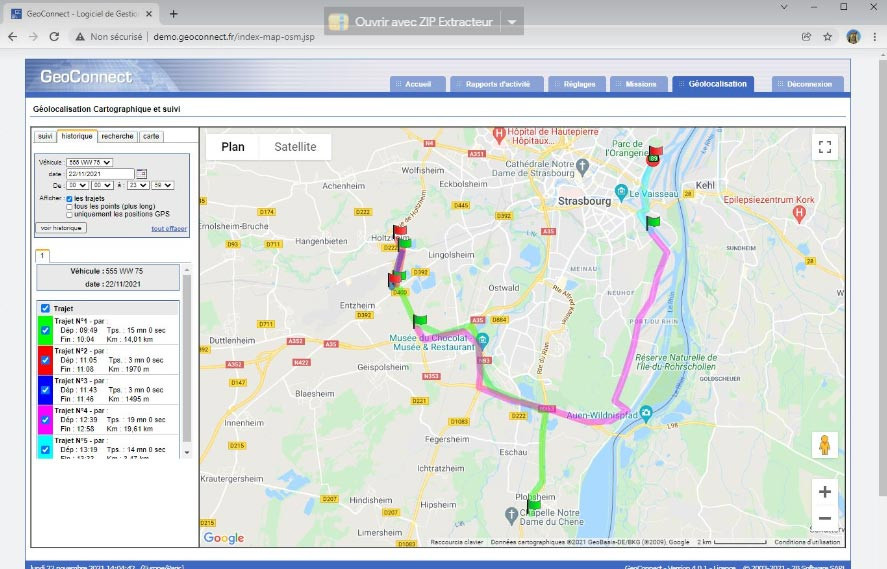Screen dimensions: 887x569
Task: Click the 'tout effacer' link
Action: [x=169, y=228]
